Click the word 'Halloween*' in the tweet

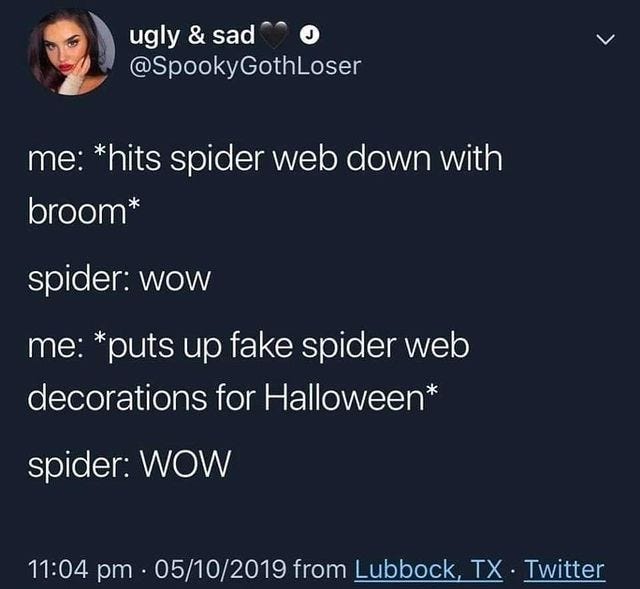[x=351, y=398]
